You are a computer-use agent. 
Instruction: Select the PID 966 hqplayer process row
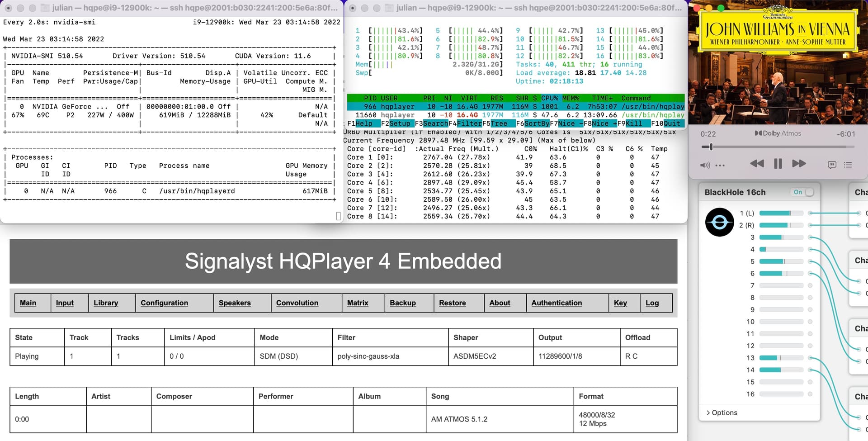516,107
